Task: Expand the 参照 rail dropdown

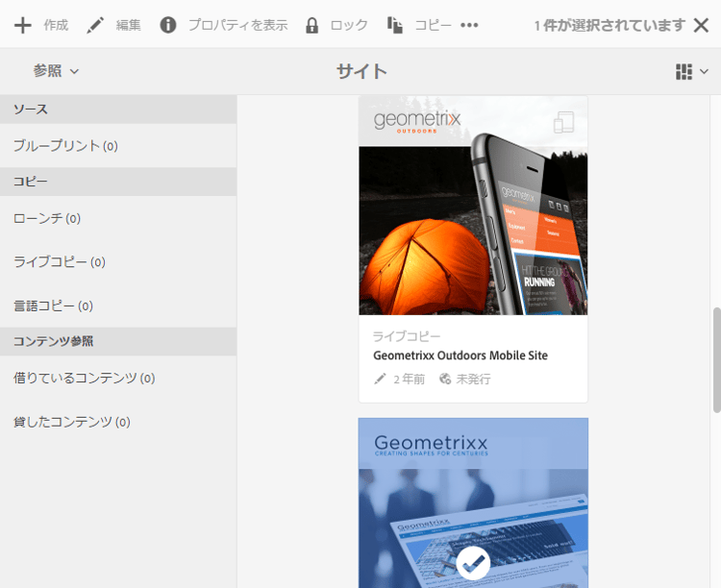Action: (x=56, y=71)
